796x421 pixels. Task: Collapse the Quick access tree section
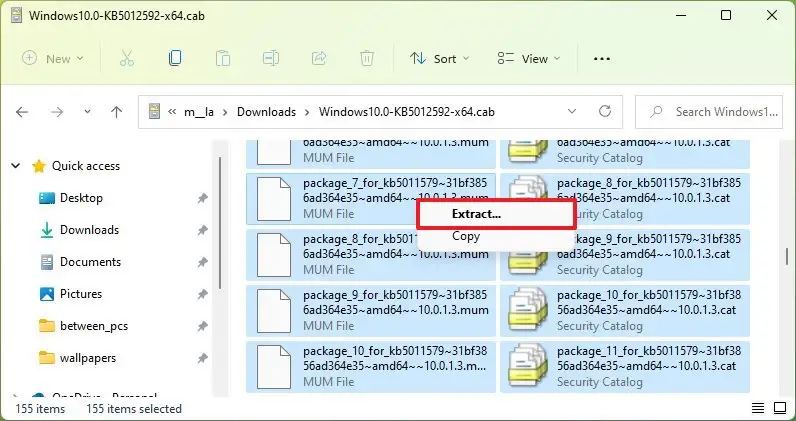click(x=16, y=166)
